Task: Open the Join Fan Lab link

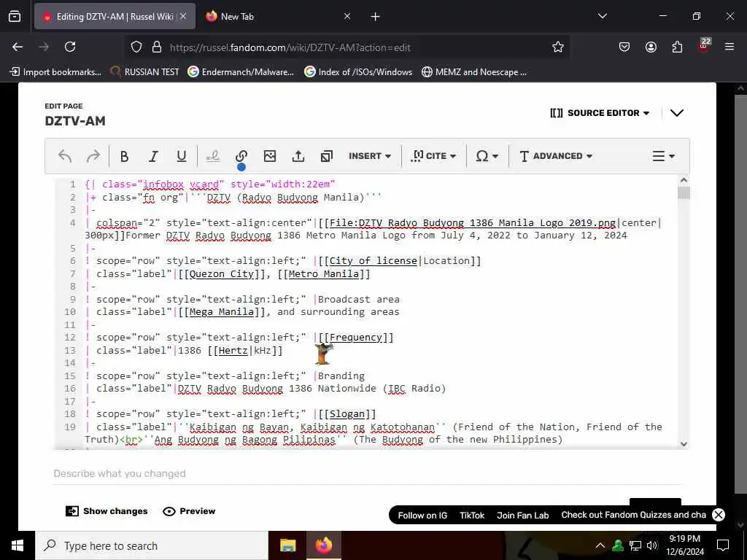Action: (522, 516)
